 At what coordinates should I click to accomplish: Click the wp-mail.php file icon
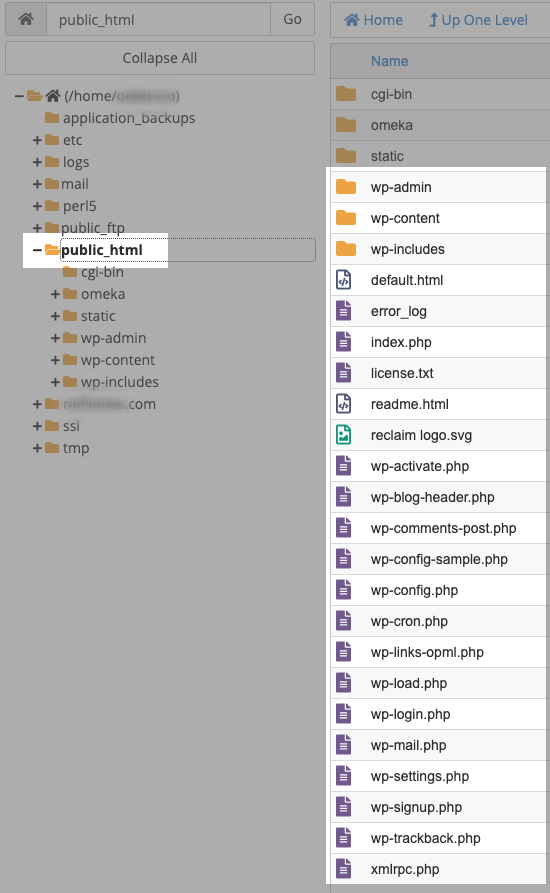343,745
